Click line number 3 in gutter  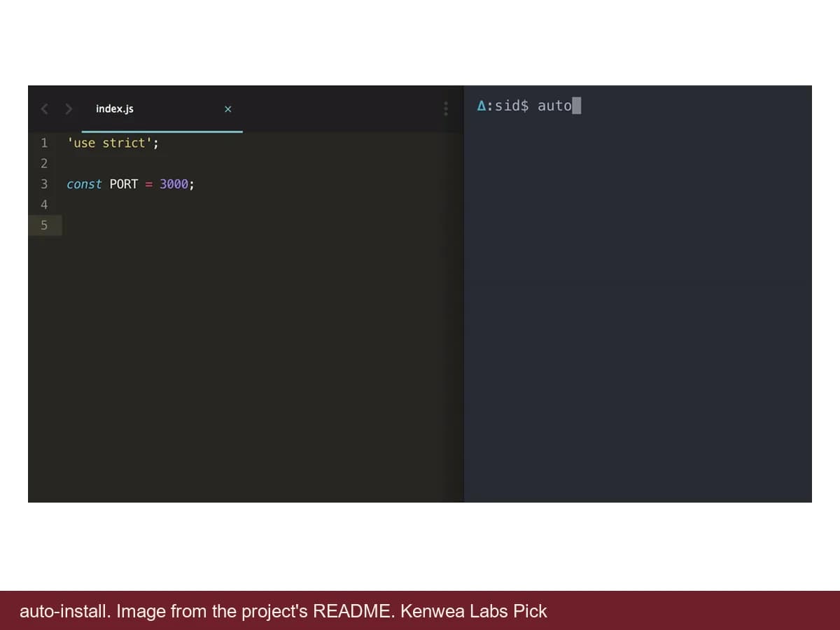pyautogui.click(x=44, y=184)
